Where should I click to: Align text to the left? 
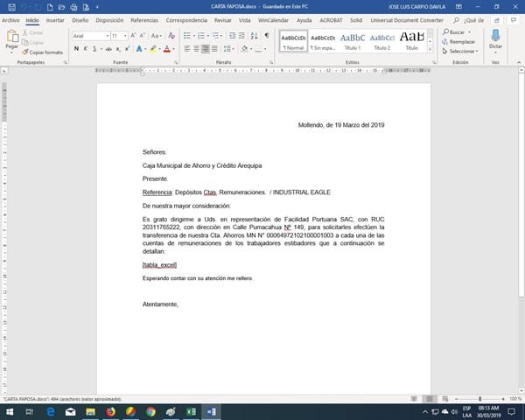(x=187, y=49)
